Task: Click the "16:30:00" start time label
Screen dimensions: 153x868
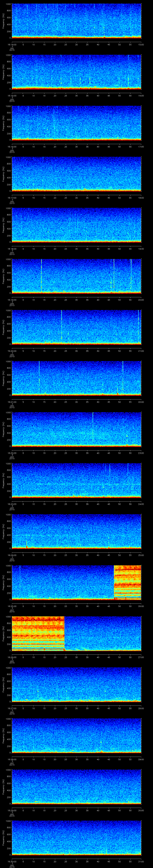Action: click(x=12, y=861)
